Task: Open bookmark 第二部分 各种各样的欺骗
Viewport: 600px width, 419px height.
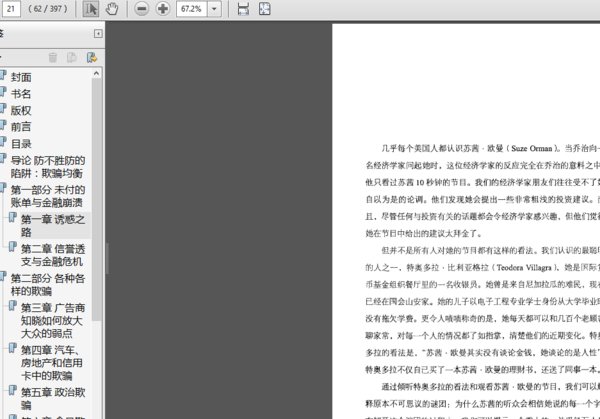Action: tap(48, 284)
